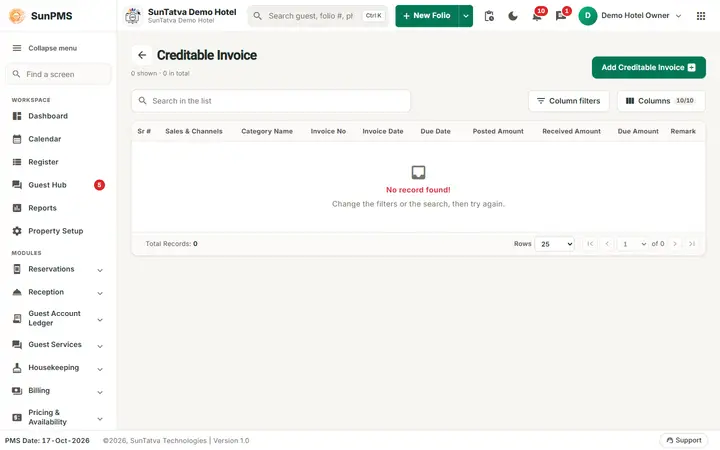Sort by Sales & Channels column header
The width and height of the screenshot is (720, 450).
194,131
